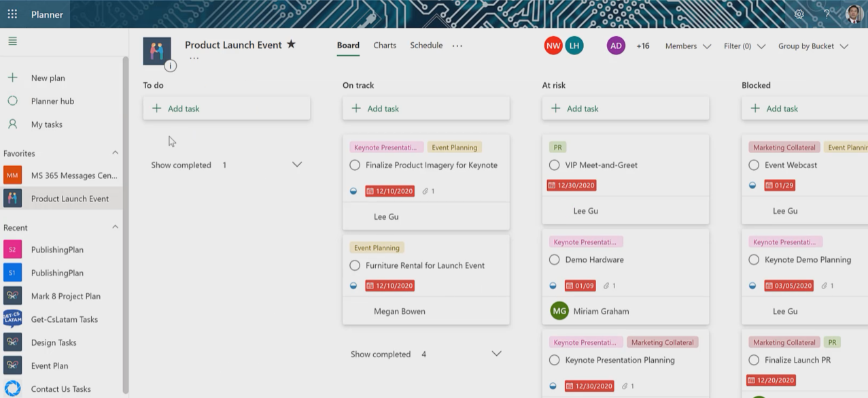
Task: Click the Contact Us Tasks plan icon
Action: 12,388
